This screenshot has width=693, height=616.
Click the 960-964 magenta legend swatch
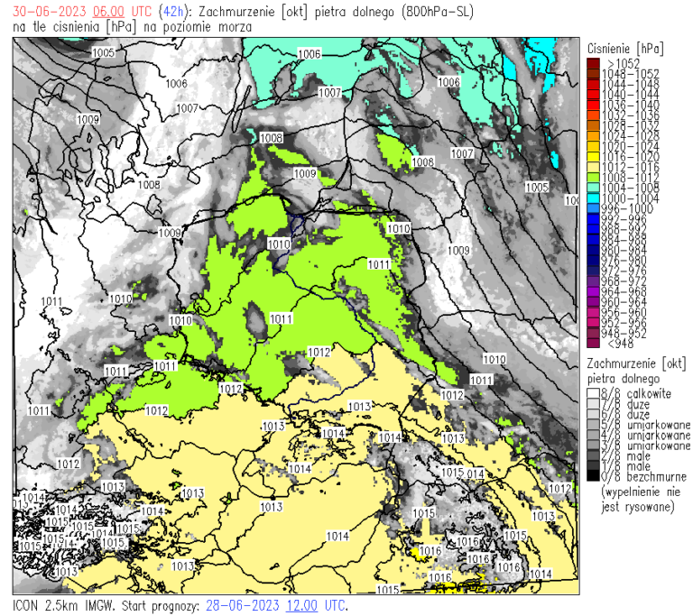[593, 302]
